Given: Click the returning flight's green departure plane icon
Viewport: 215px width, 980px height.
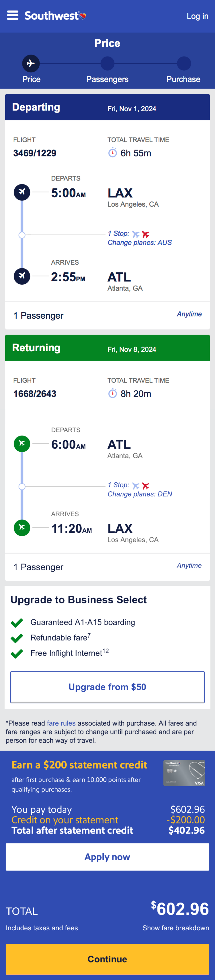Looking at the screenshot, I should [x=22, y=444].
